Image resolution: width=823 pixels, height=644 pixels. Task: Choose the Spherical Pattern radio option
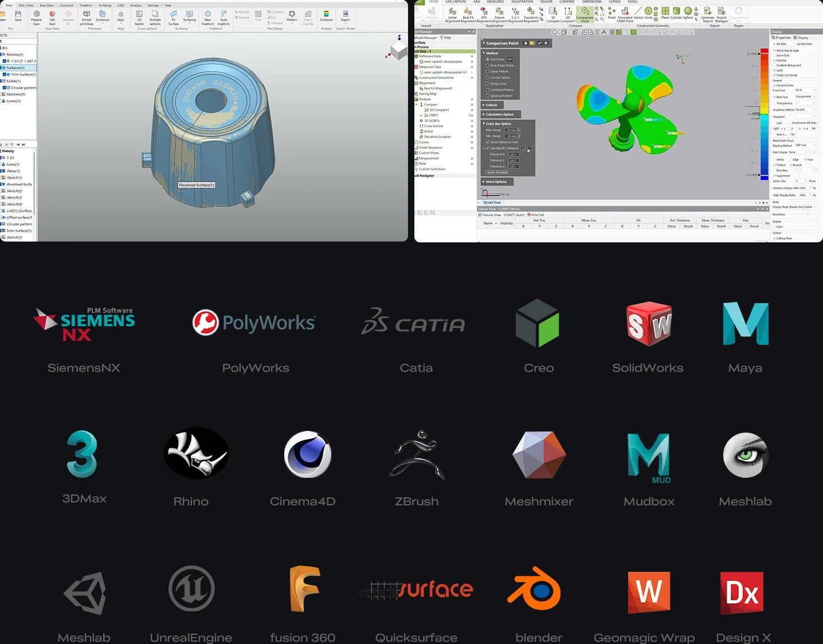click(488, 96)
